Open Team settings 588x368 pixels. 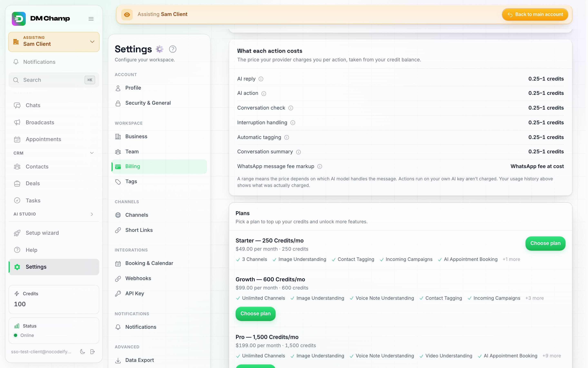159,152
